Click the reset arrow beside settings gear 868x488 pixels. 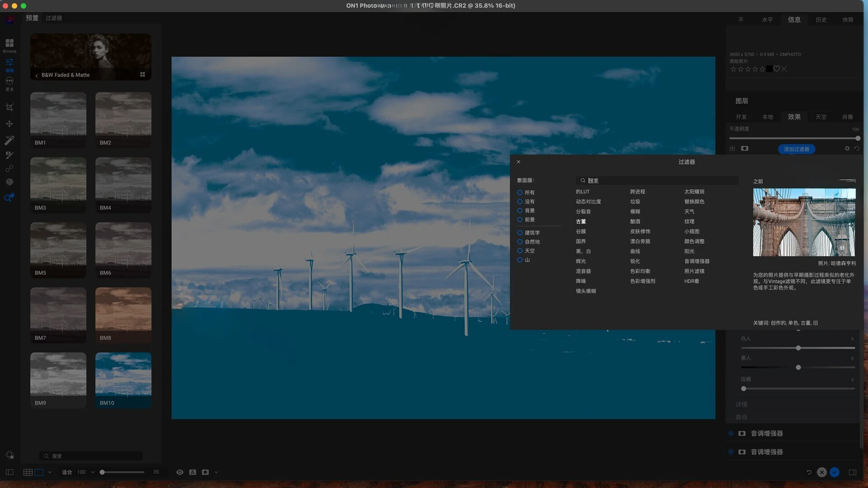click(x=856, y=149)
